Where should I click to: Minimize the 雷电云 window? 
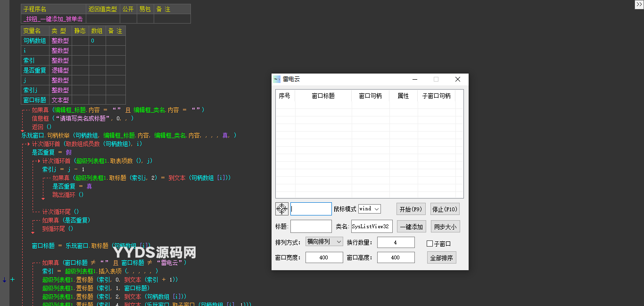tap(414, 79)
